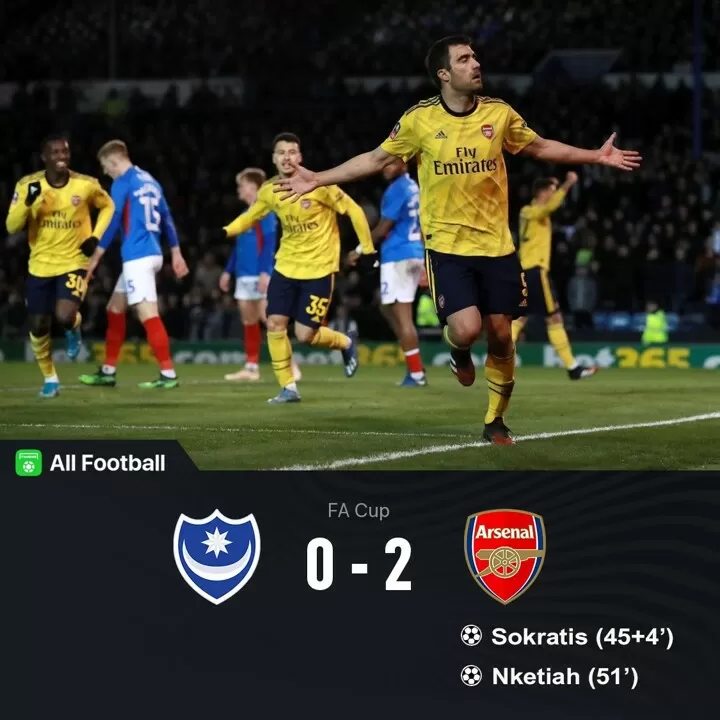Click the ball icon beside Nketiah
720x720 pixels.
pyautogui.click(x=471, y=675)
